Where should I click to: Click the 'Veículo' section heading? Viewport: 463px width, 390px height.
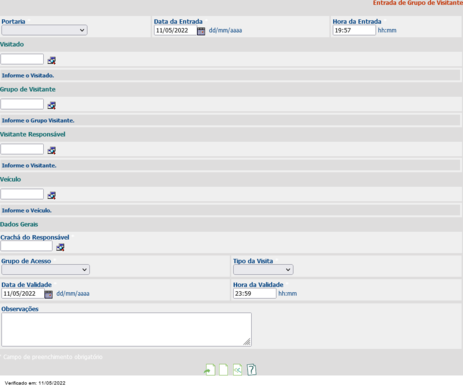11,179
